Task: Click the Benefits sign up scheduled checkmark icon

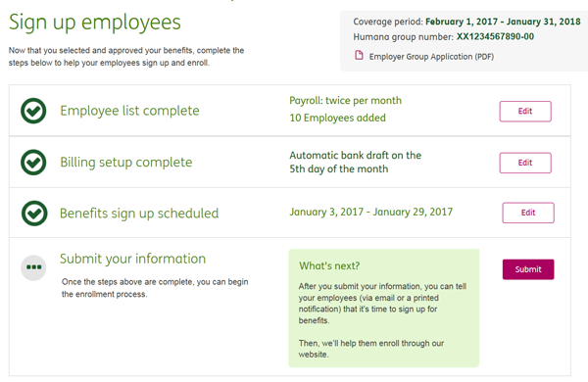Action: point(34,213)
